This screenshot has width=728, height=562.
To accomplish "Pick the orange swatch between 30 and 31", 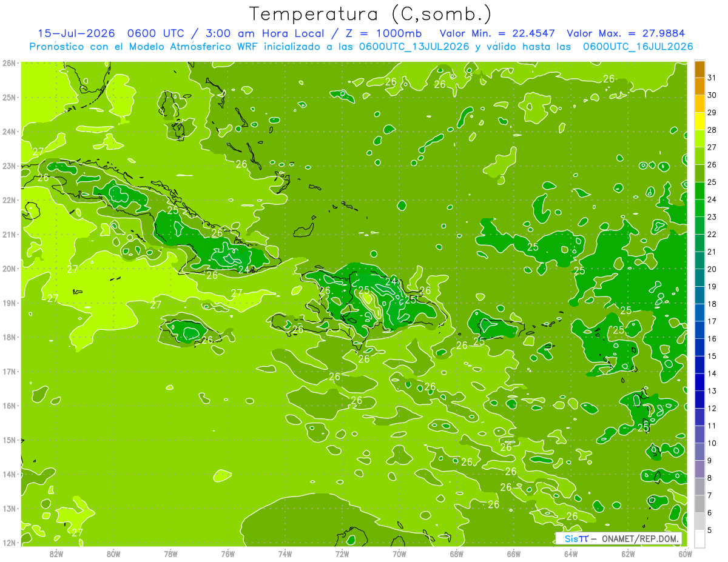I will [699, 87].
